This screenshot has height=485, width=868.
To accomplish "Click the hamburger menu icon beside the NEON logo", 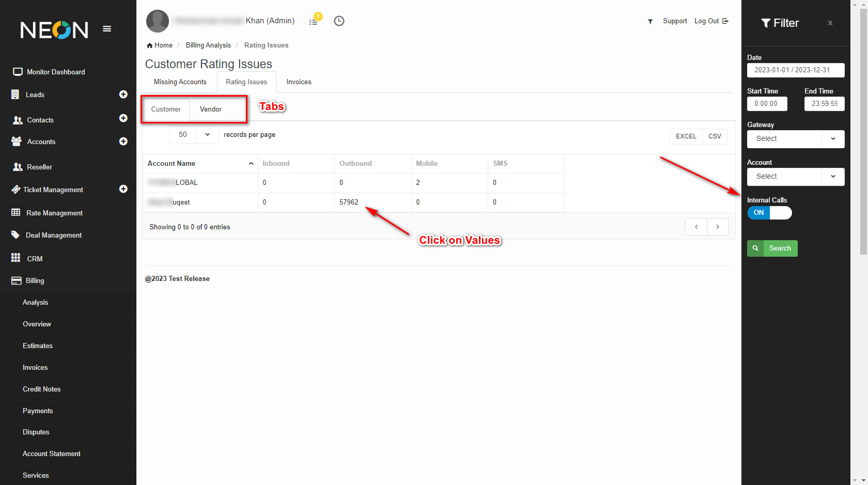I will (x=107, y=29).
